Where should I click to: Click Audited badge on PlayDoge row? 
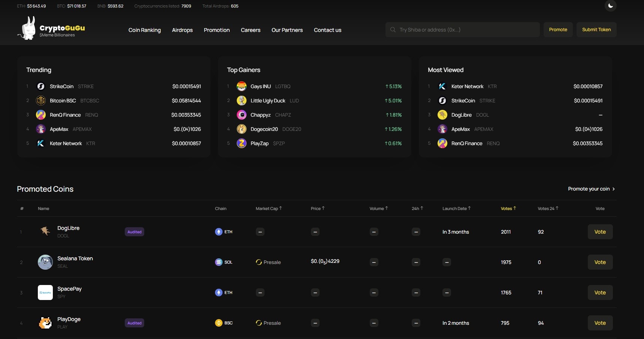tap(134, 323)
